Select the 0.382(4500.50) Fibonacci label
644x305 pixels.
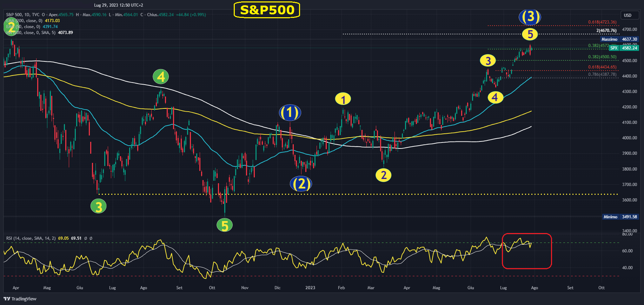[x=602, y=57]
